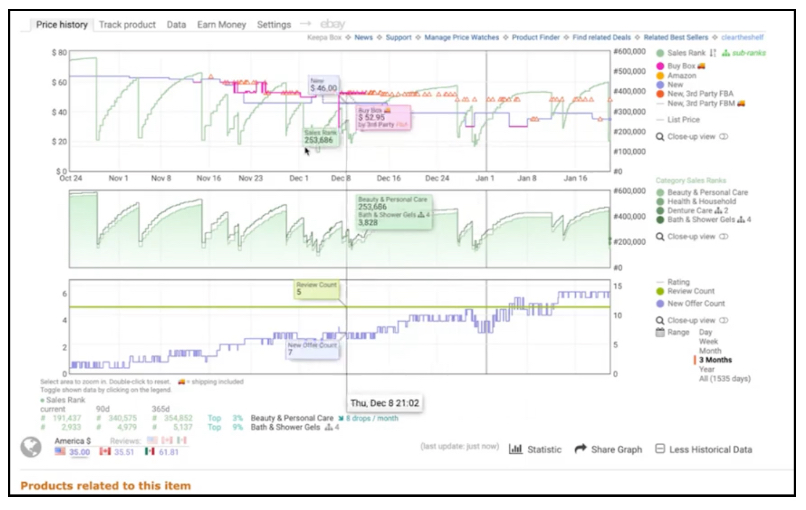Toggle Health & Household category rank
This screenshot has height=510, width=806.
click(x=697, y=202)
